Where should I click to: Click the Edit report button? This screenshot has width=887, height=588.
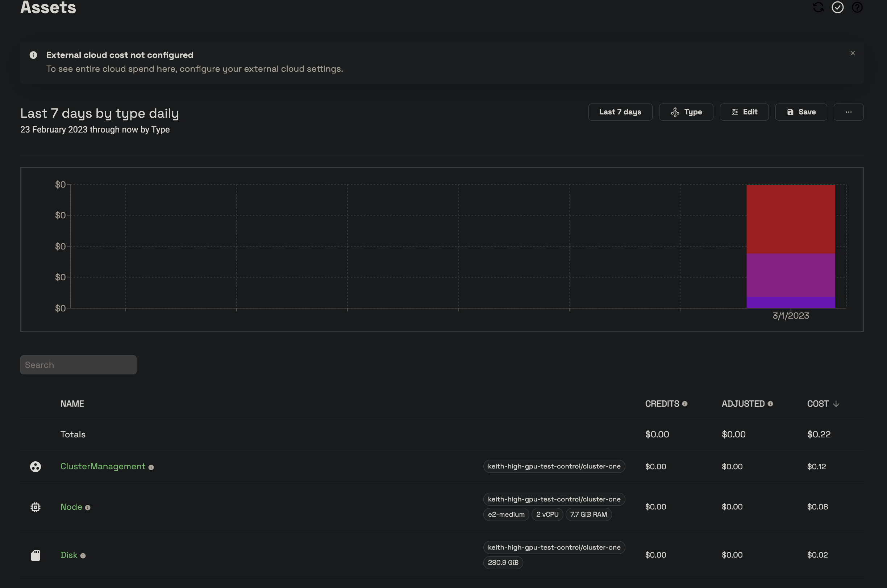point(744,112)
